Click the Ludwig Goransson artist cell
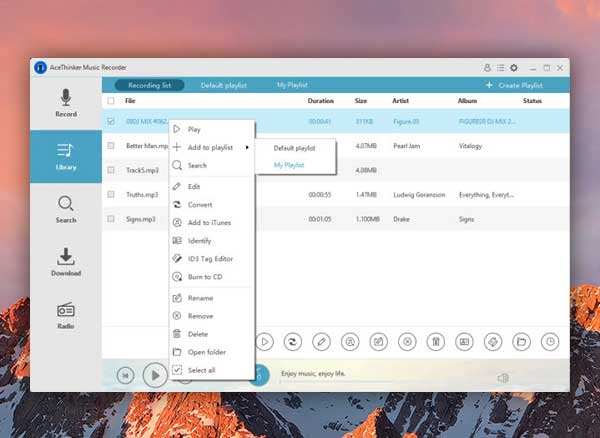The image size is (600, 438). 419,195
